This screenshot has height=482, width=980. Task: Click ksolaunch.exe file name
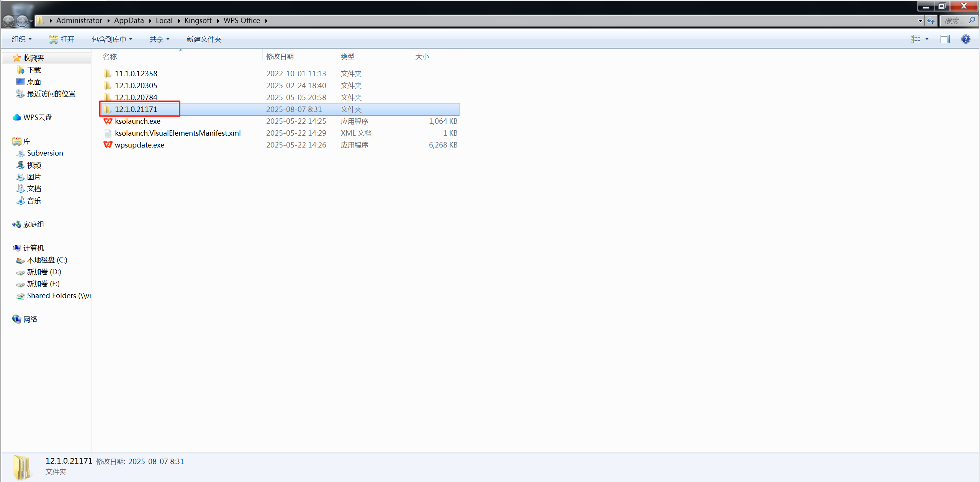[137, 121]
